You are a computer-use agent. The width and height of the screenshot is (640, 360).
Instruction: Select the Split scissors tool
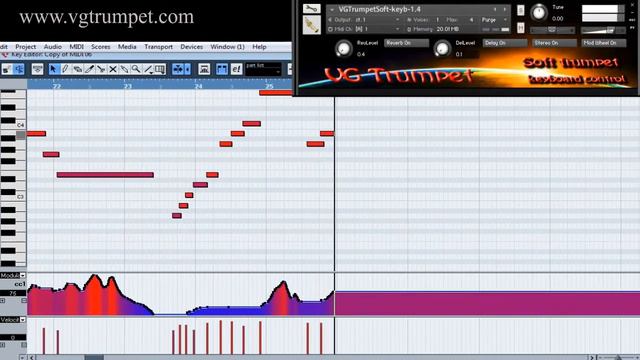(x=101, y=69)
